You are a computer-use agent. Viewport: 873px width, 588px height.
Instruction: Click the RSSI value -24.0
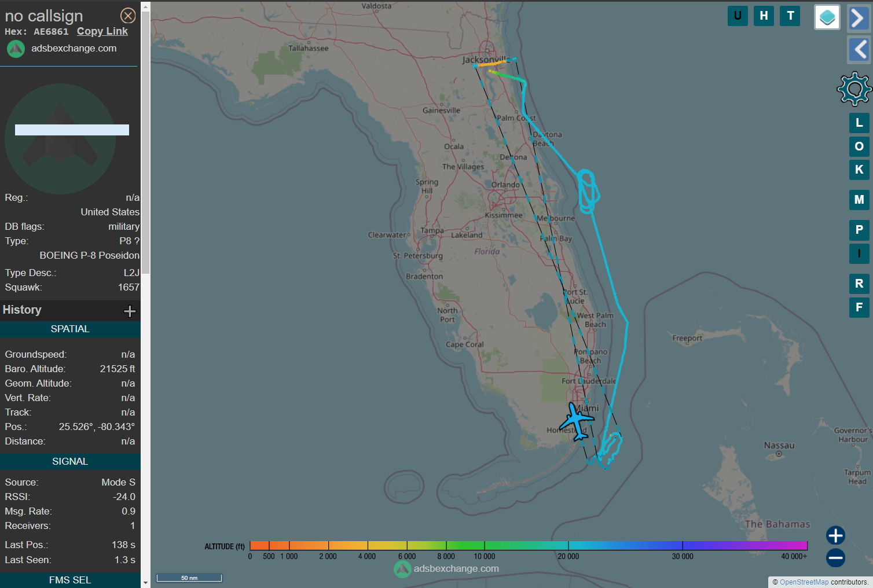point(124,497)
